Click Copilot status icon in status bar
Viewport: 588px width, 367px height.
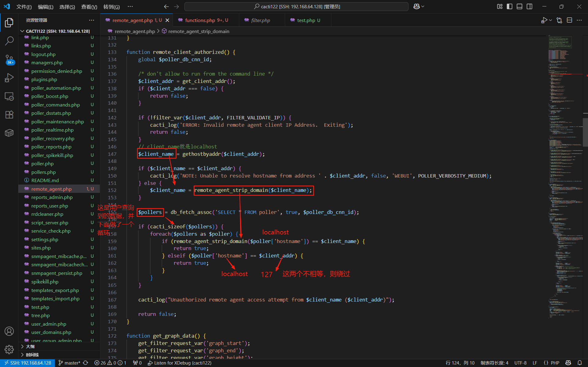point(568,363)
